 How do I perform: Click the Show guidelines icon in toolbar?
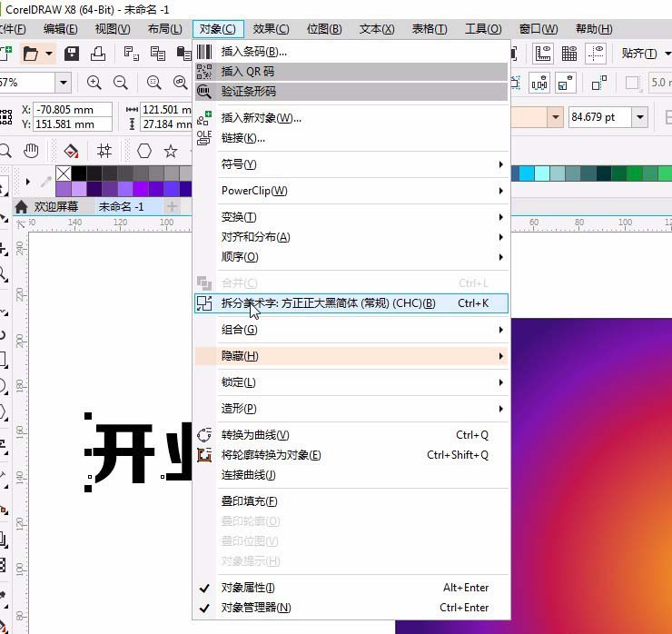coord(596,54)
